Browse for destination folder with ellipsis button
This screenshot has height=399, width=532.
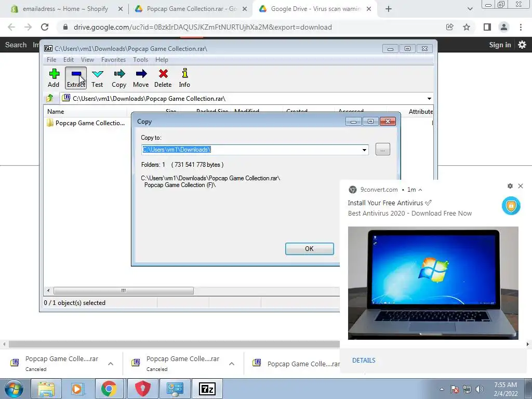pos(383,149)
